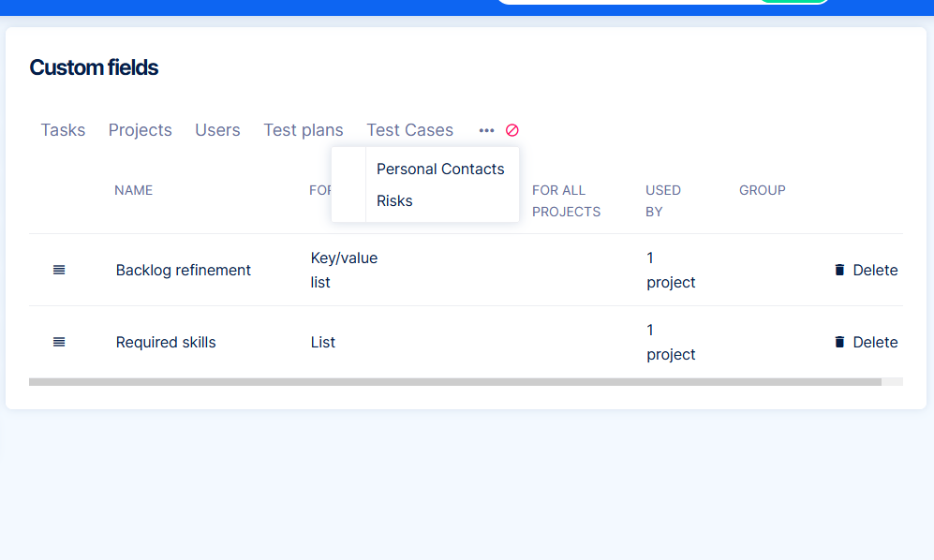The width and height of the screenshot is (934, 560).
Task: Click the NAME column header
Action: click(133, 190)
